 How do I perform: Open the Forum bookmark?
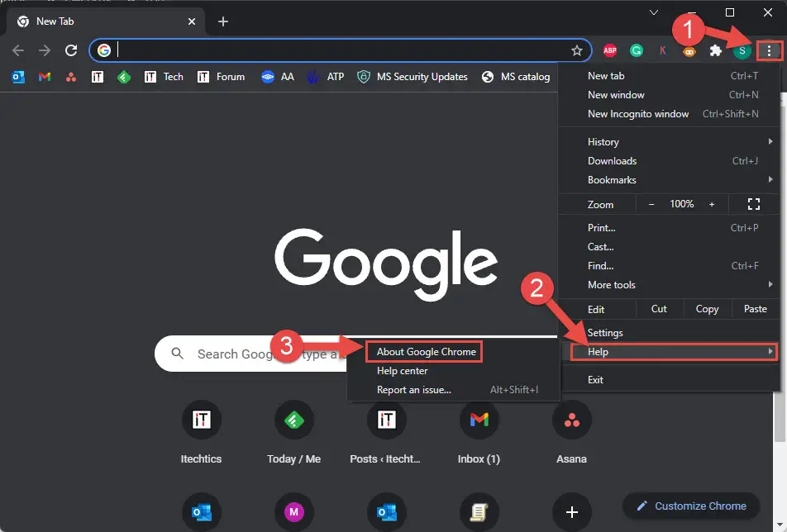pyautogui.click(x=221, y=77)
